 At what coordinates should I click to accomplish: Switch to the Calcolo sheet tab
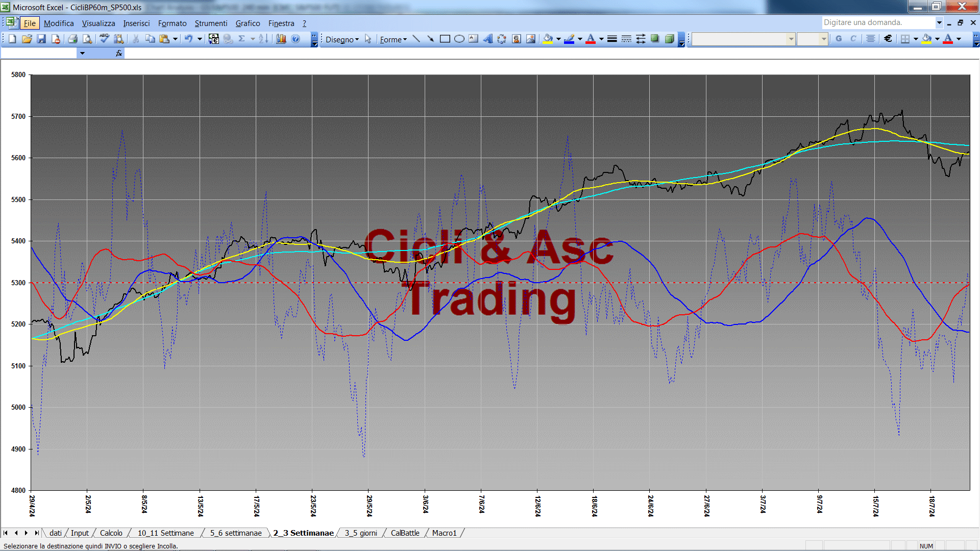tap(111, 533)
